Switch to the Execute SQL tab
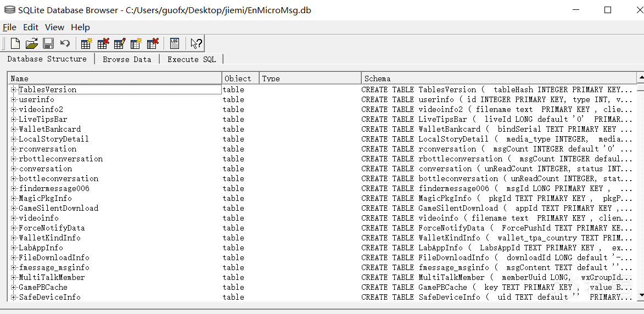The image size is (644, 314). click(192, 59)
